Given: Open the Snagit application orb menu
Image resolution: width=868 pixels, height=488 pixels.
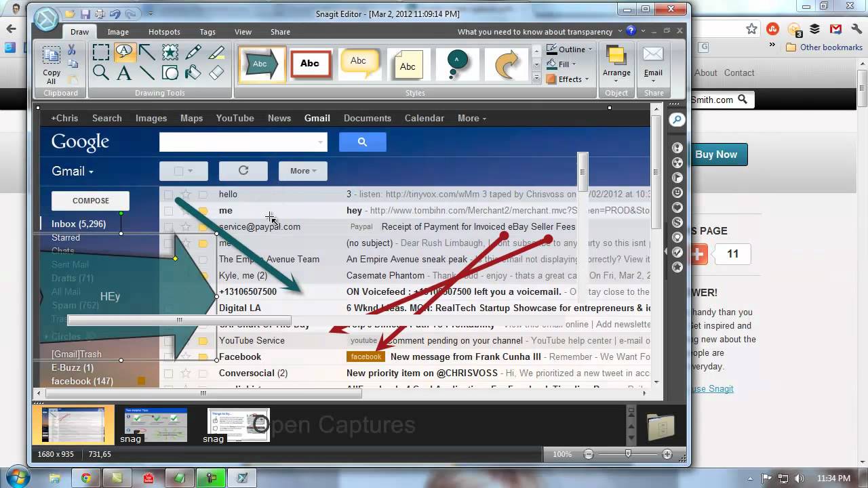Looking at the screenshot, I should tap(46, 19).
